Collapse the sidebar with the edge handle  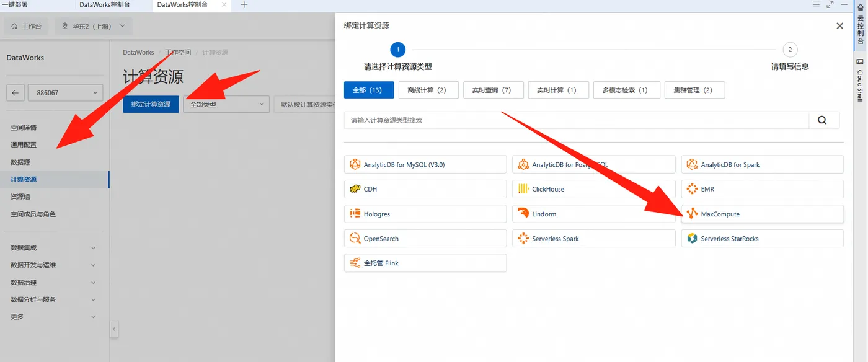[x=114, y=329]
